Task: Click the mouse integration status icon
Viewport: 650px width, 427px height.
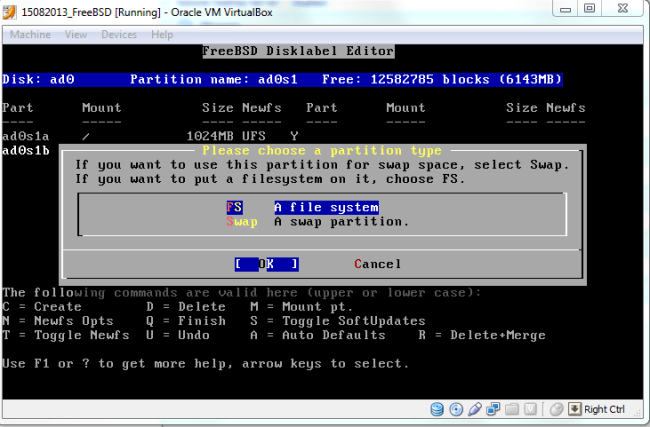Action: pyautogui.click(x=556, y=410)
